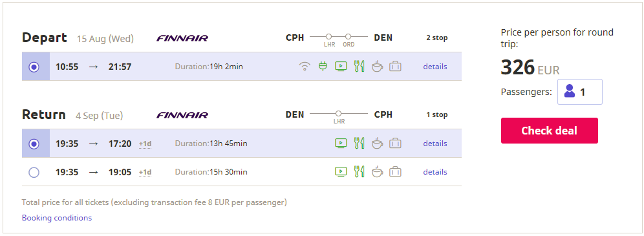Expand details for the 13h 45min return
This screenshot has width=644, height=236.
tap(435, 144)
